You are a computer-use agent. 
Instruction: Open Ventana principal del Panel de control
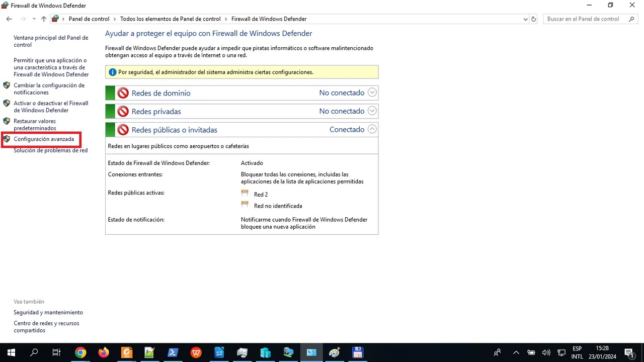(x=51, y=41)
